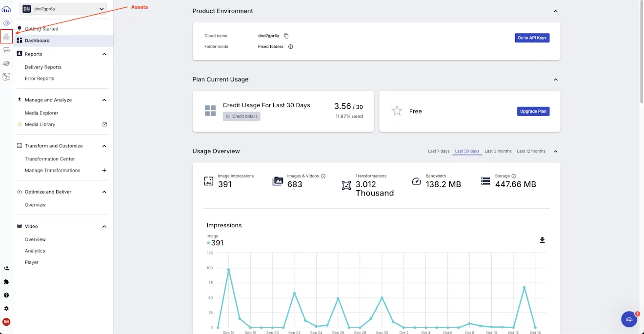
Task: Select the Last 30 days range
Action: pyautogui.click(x=467, y=151)
